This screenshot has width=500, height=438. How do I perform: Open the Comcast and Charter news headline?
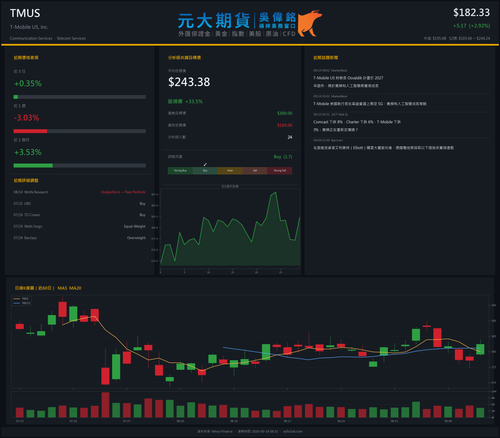pyautogui.click(x=357, y=126)
